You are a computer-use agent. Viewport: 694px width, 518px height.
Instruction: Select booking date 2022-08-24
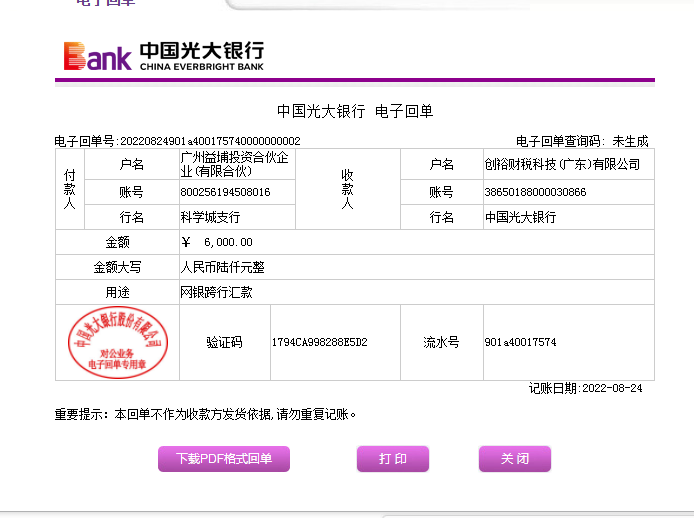tap(612, 388)
